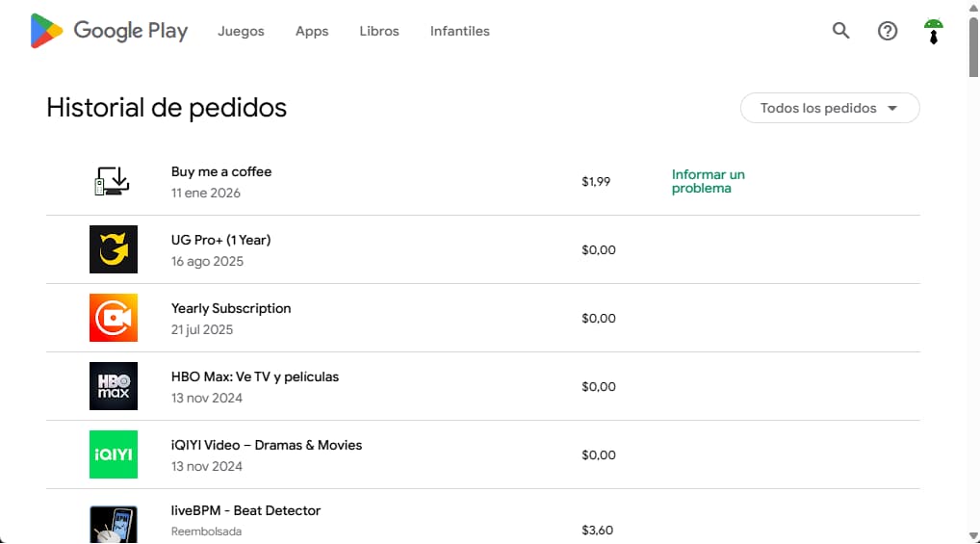Image resolution: width=980 pixels, height=544 pixels.
Task: Go to the Infantiles section
Action: pos(459,31)
